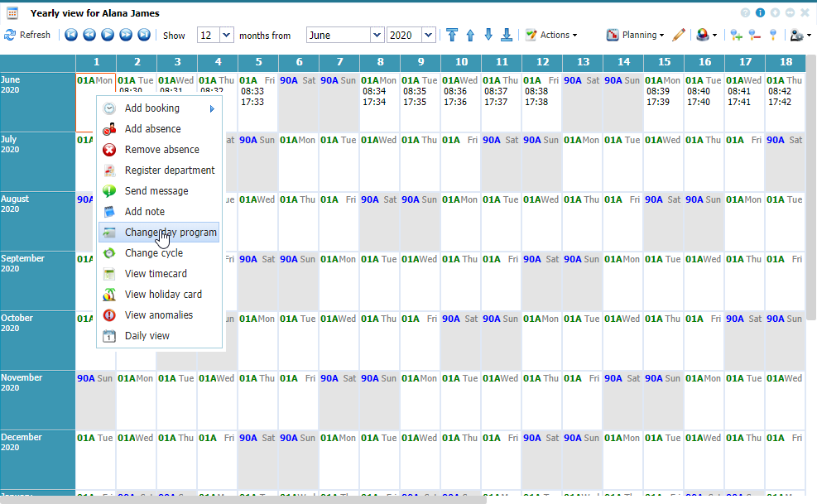817x504 pixels.
Task: Open the start month dropdown showing June
Action: point(377,35)
